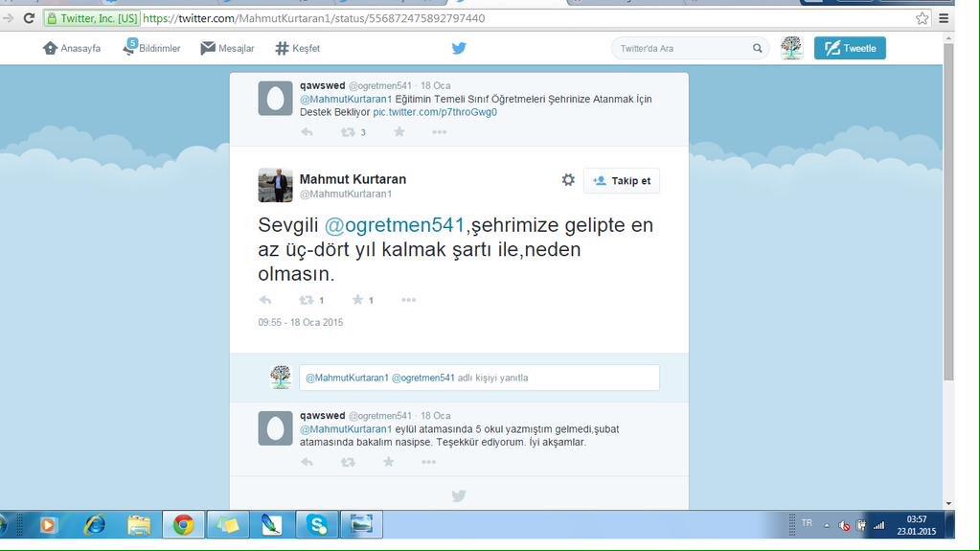The height and width of the screenshot is (551, 980).
Task: Retweet qawswed tweet about eylül ataması
Action: tap(348, 462)
